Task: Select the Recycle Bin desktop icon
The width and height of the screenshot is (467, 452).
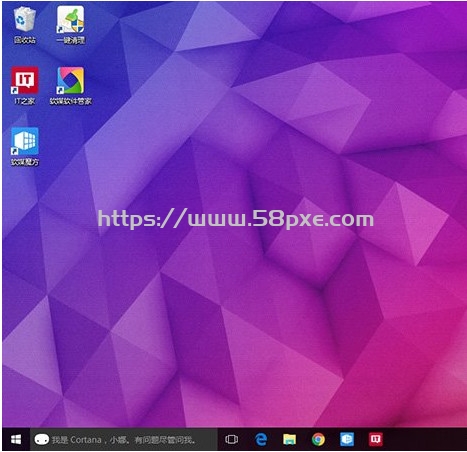Action: [25, 19]
